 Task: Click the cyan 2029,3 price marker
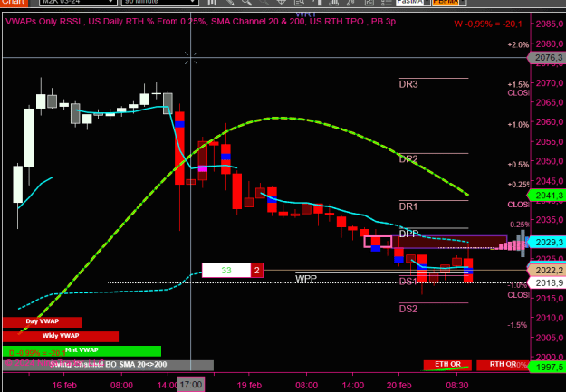[x=547, y=242]
